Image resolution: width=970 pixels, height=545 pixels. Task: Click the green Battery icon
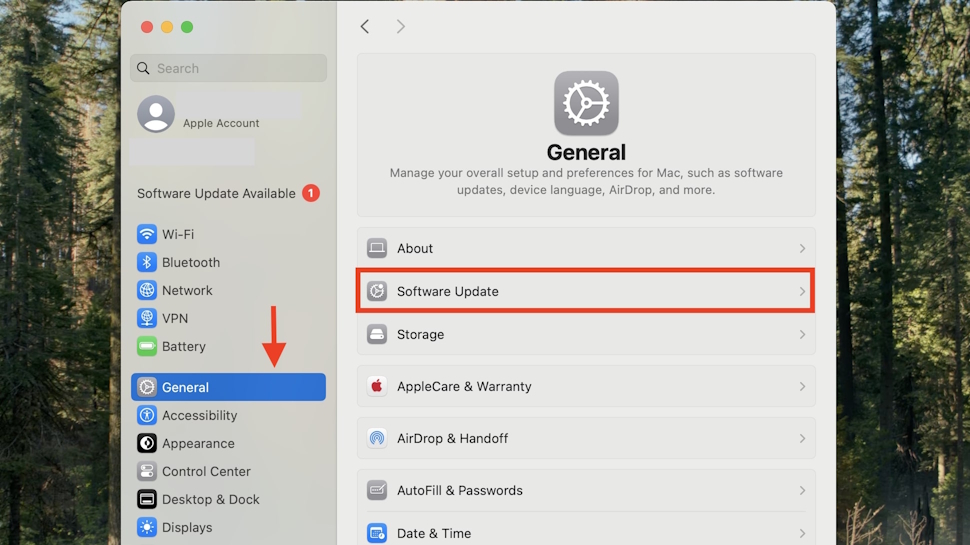point(147,346)
